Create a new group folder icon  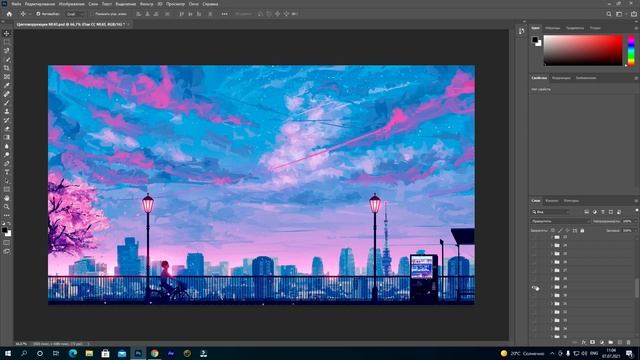[611, 342]
